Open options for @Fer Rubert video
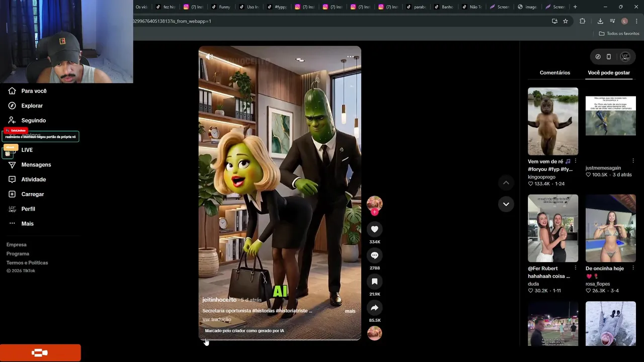The image size is (644, 362). coord(576,268)
